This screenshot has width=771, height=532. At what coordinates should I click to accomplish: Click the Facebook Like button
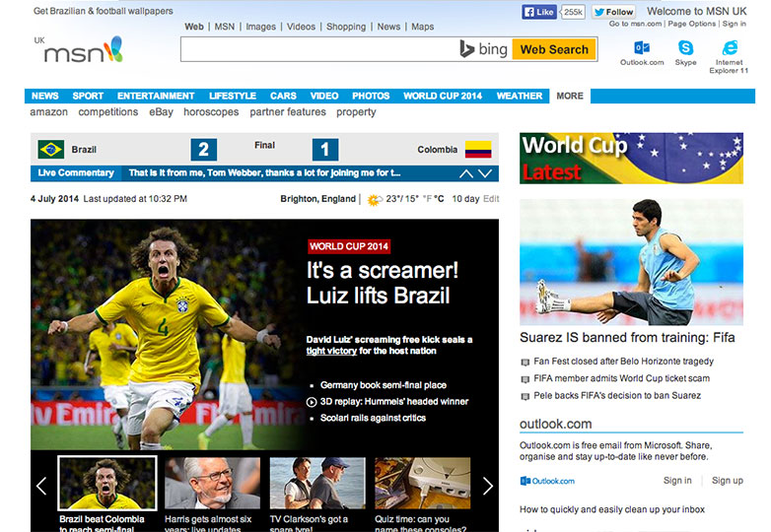(539, 12)
